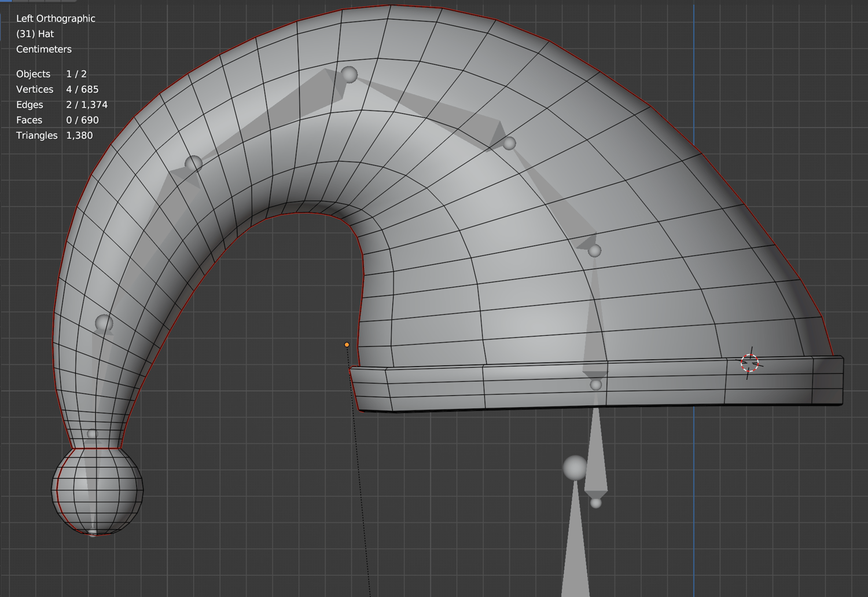Image resolution: width=868 pixels, height=597 pixels.
Task: Click the face count "0 / 690"
Action: point(82,120)
